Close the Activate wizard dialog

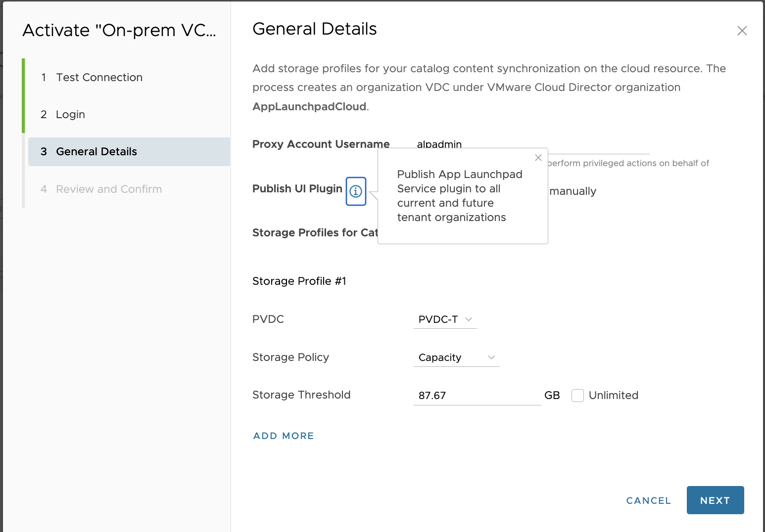pyautogui.click(x=742, y=31)
